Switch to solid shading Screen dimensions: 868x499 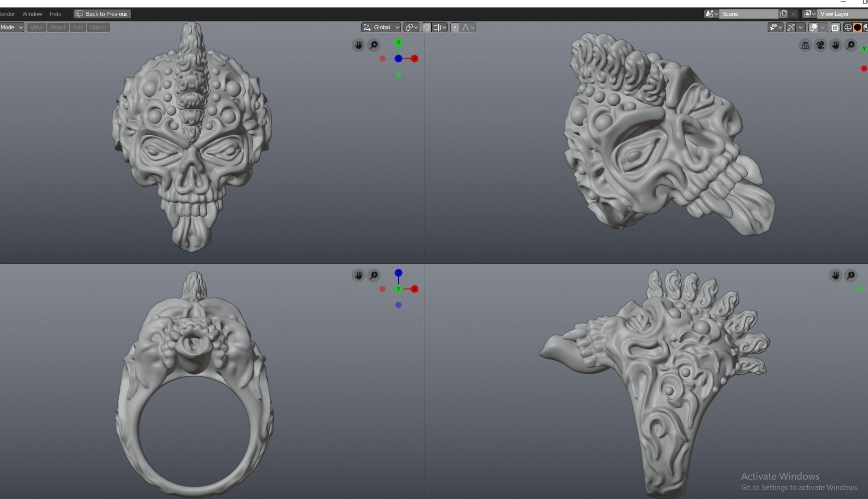point(857,27)
